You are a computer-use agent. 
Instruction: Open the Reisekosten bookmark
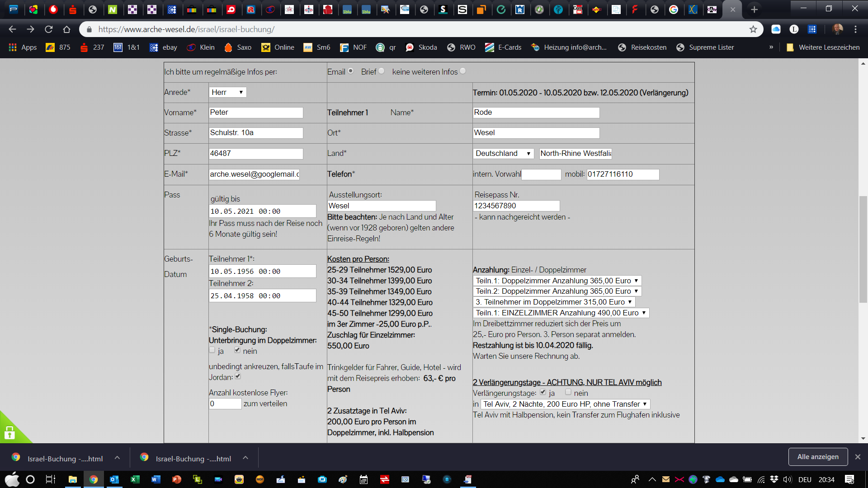point(642,47)
